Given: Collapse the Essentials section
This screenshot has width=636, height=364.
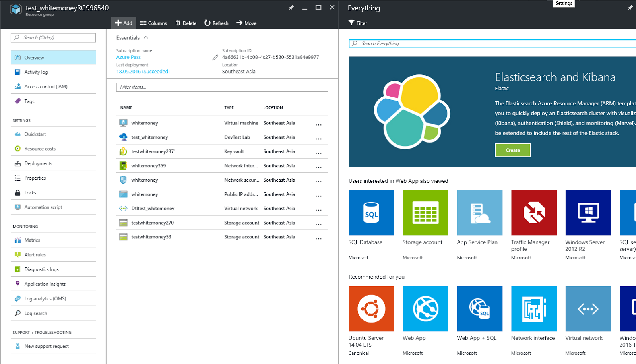Looking at the screenshot, I should point(146,37).
